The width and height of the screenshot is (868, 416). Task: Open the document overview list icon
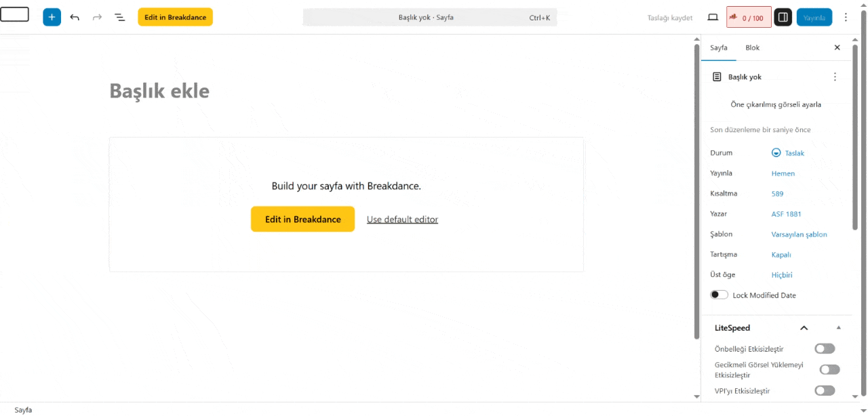point(120,17)
